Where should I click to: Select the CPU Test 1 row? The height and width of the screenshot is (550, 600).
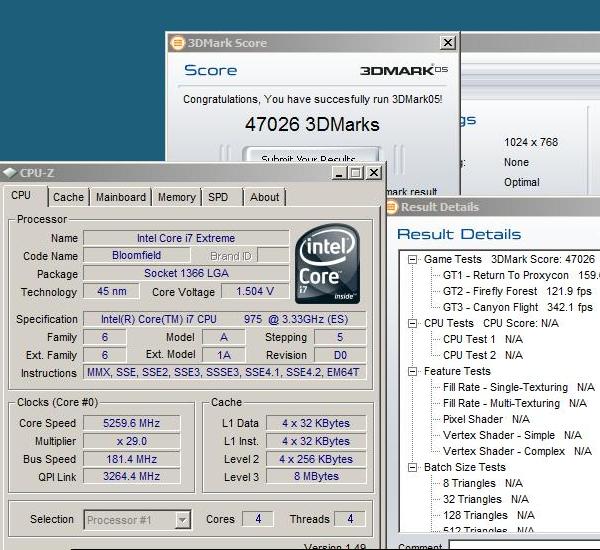483,339
